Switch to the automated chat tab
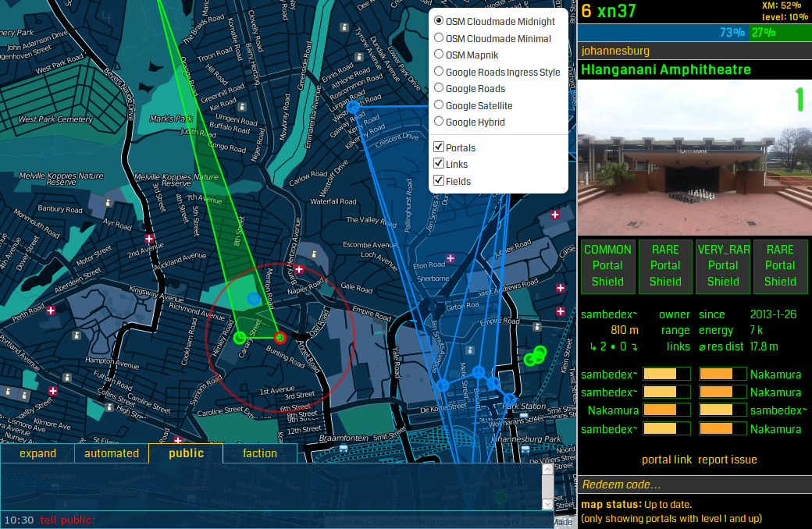The height and width of the screenshot is (529, 812). [x=112, y=453]
